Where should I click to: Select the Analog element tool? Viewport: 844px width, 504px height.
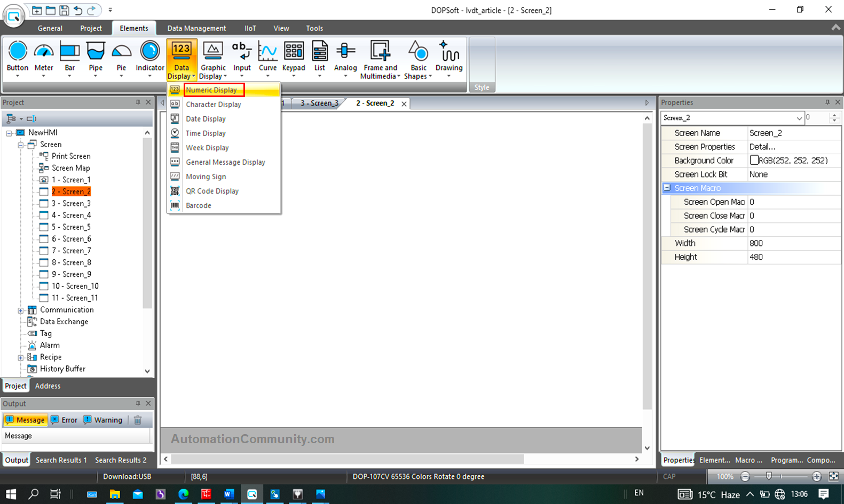coord(345,59)
